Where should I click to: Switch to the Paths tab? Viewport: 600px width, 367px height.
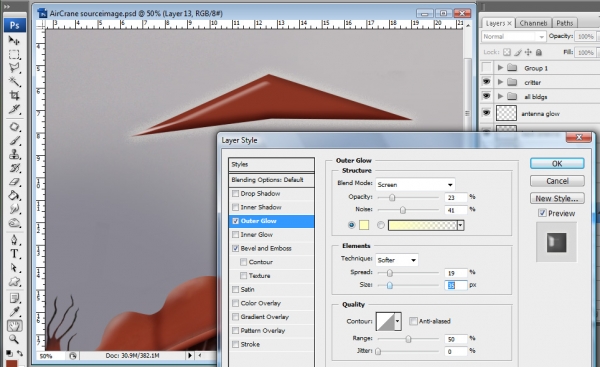(564, 23)
